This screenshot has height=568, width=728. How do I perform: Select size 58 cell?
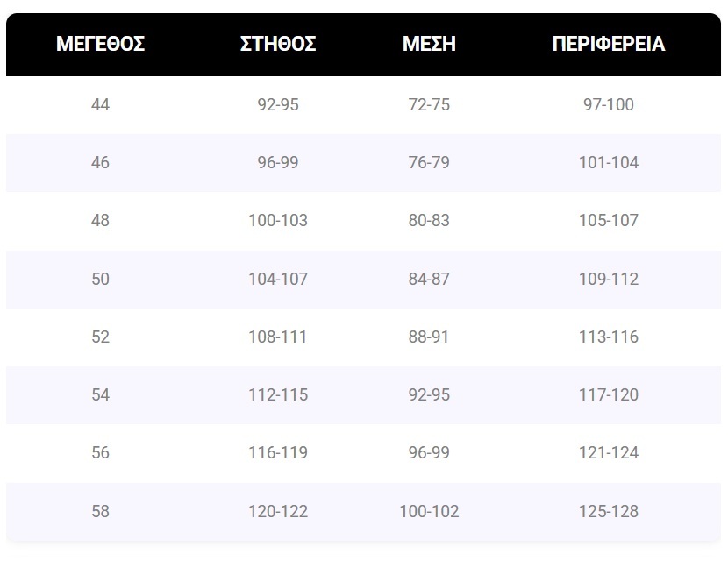100,512
